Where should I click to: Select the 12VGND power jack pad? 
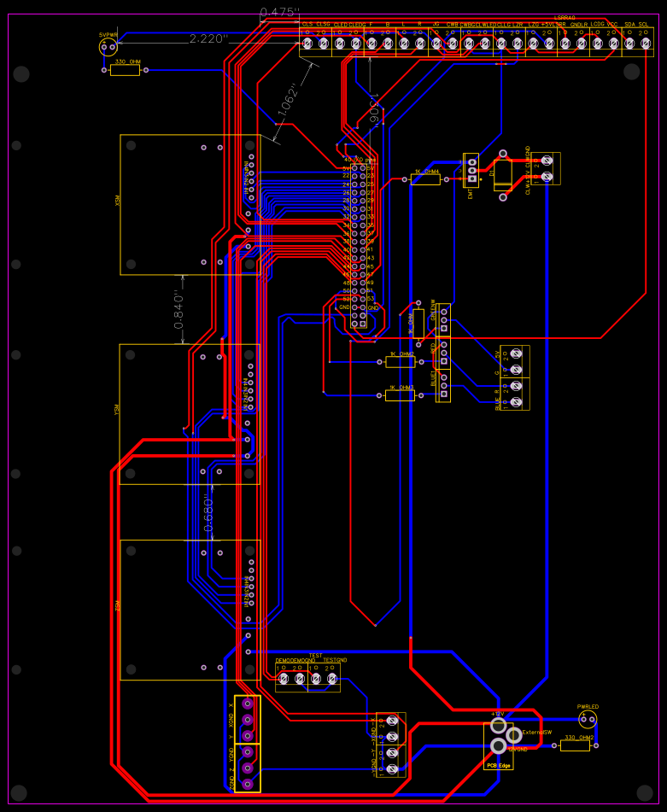click(498, 745)
